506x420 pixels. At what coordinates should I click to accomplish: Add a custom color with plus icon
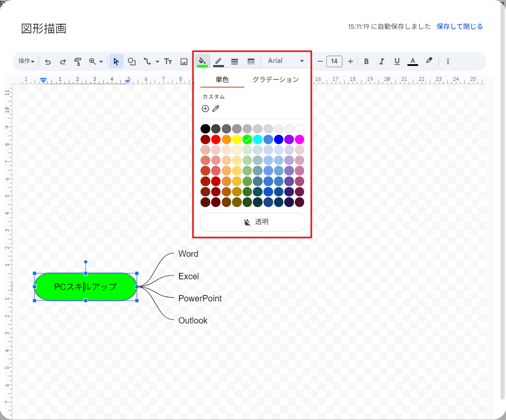point(205,108)
